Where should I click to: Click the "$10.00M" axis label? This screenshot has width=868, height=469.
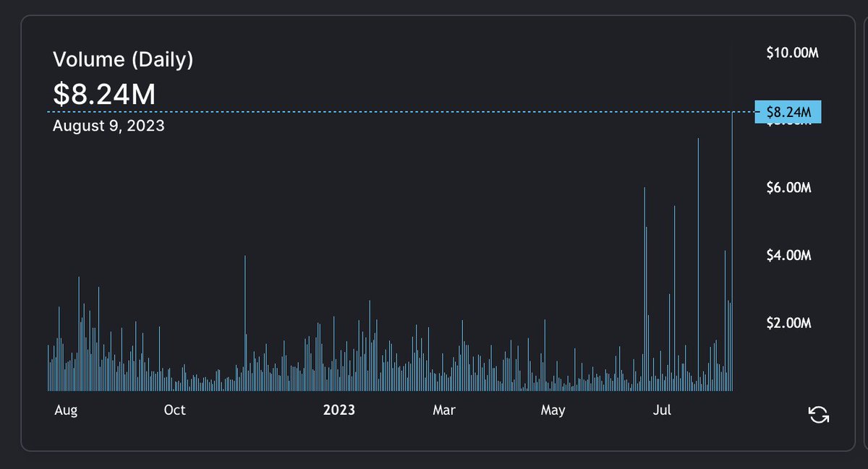click(x=792, y=53)
